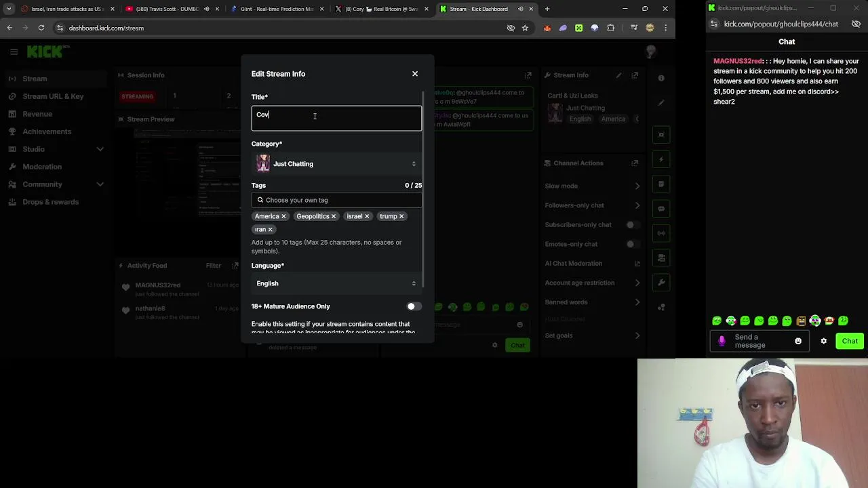Screen dimensions: 868x488
Task: Expand the Set goals option
Action: click(592, 335)
